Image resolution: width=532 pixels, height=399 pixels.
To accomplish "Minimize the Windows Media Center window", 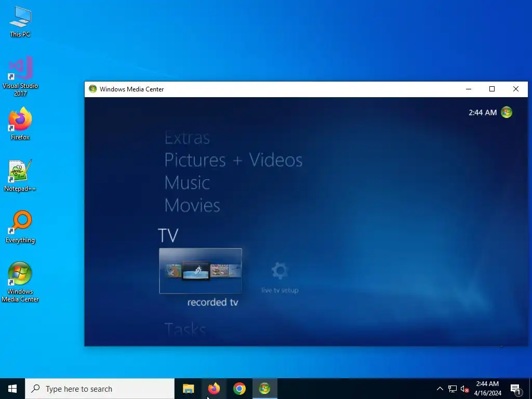I will (x=469, y=89).
